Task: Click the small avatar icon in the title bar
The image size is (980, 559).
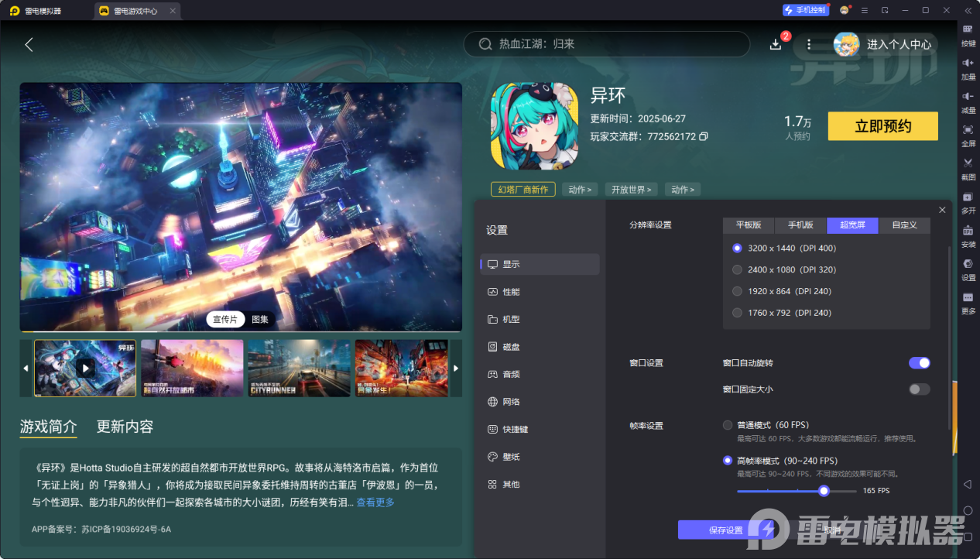Action: [x=844, y=10]
